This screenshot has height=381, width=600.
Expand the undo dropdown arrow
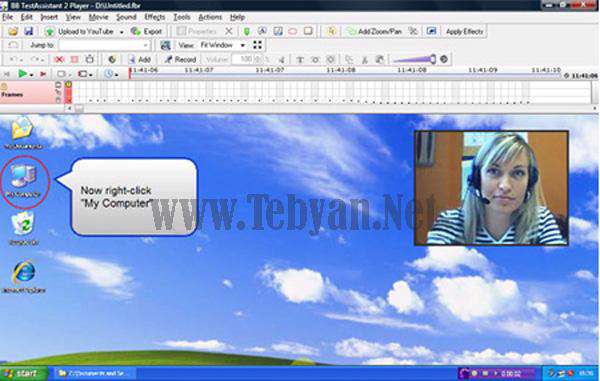22,60
